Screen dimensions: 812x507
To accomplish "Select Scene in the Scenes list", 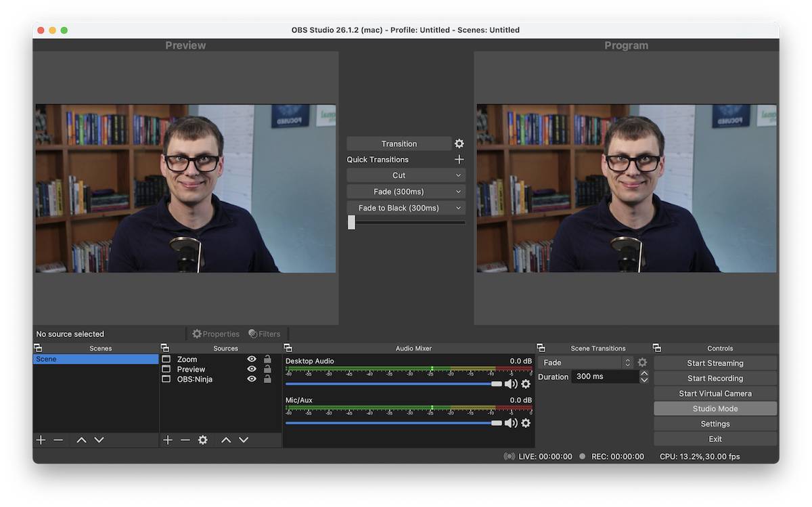I will 95,359.
